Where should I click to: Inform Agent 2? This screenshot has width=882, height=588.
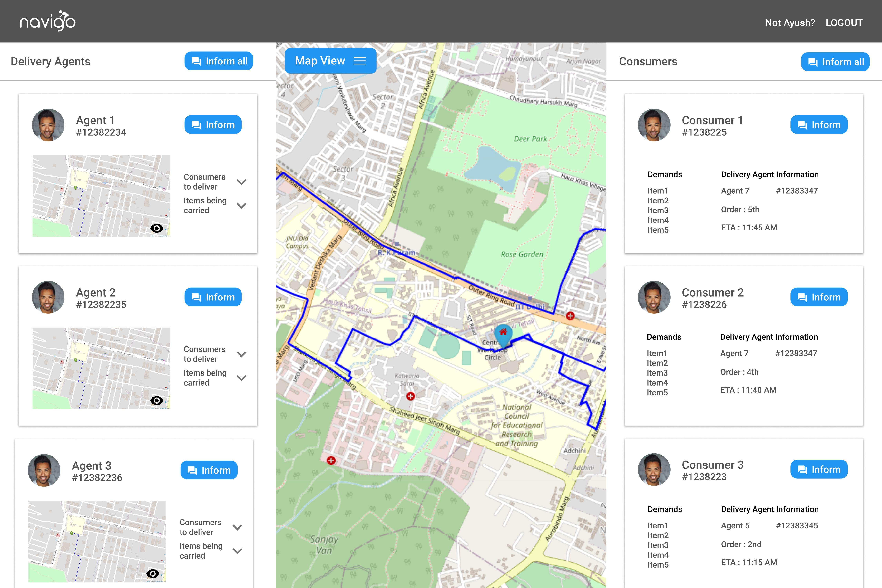[213, 297]
